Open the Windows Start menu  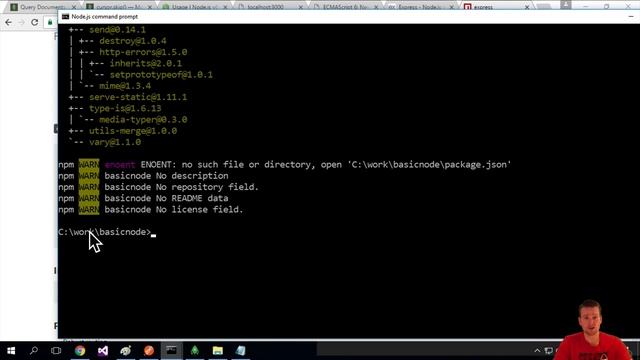(x=11, y=351)
